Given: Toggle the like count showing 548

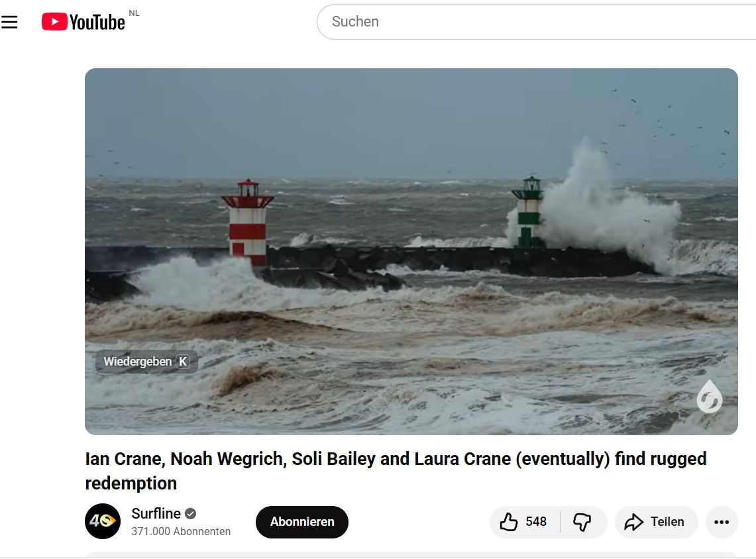Looking at the screenshot, I should (x=536, y=522).
